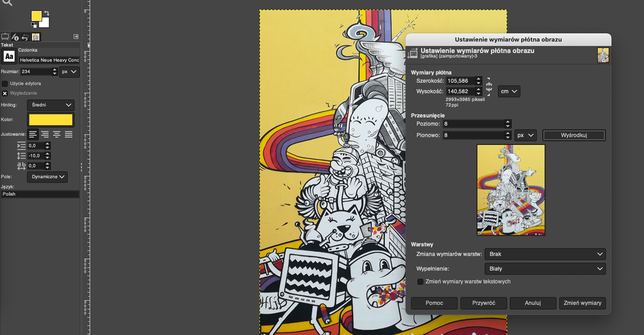This screenshot has width=644, height=335.
Task: Select left justification
Action: click(33, 134)
